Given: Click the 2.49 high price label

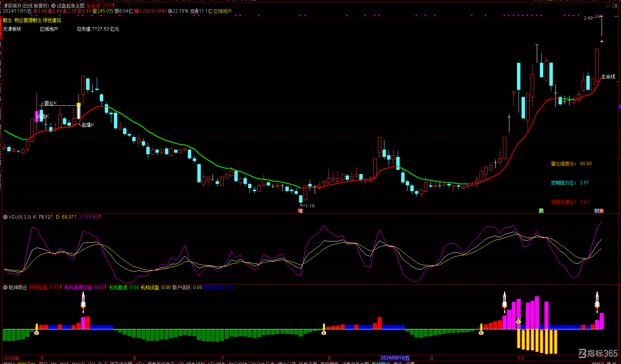Looking at the screenshot, I should [x=588, y=18].
